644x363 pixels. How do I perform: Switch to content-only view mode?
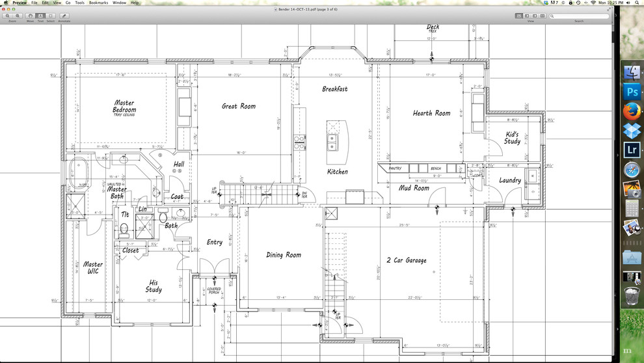(x=519, y=16)
